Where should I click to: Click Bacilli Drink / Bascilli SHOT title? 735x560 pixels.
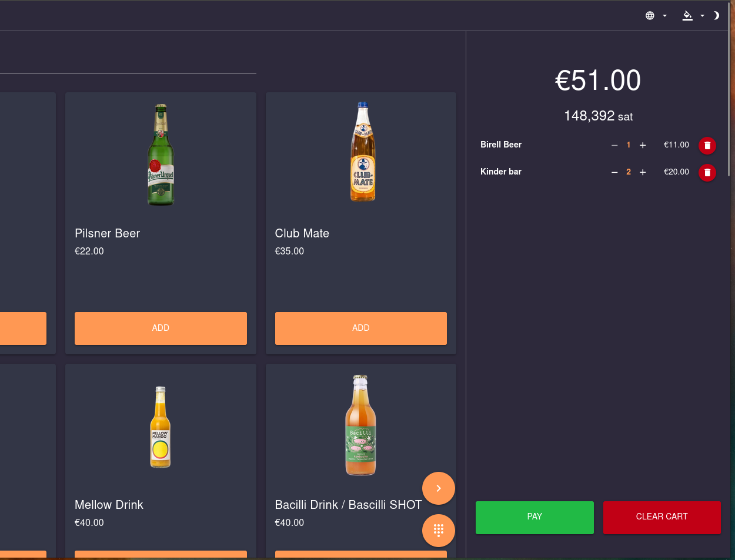click(349, 505)
